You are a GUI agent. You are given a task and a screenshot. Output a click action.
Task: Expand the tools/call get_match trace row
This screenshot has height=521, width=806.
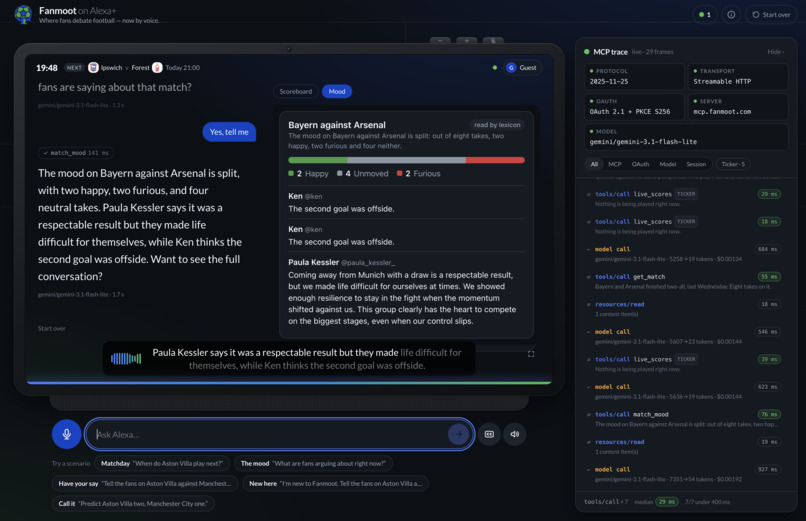(685, 282)
